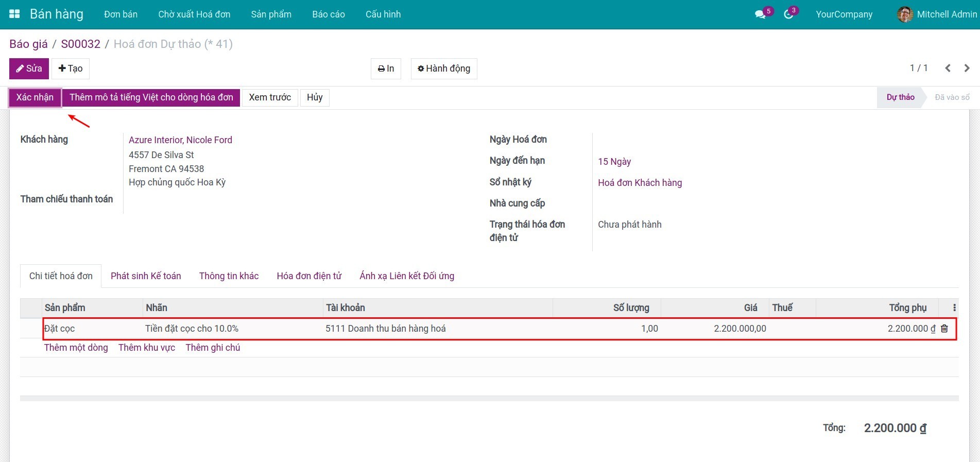Expand the Cấu hình menu
The height and width of the screenshot is (462, 980).
click(383, 14)
